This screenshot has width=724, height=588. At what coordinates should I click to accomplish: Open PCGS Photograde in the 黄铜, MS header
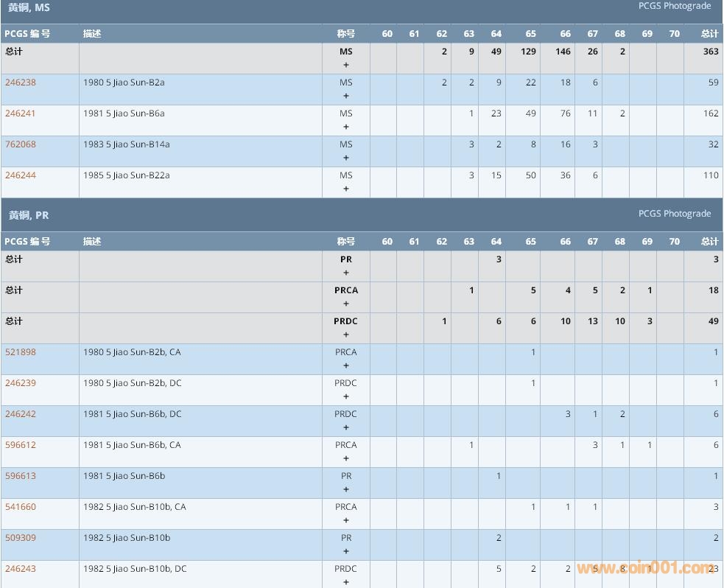click(x=674, y=6)
